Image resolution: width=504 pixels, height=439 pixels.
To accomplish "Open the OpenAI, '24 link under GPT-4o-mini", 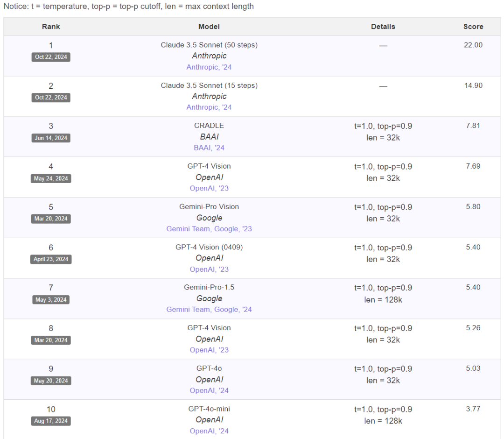I will click(x=209, y=431).
